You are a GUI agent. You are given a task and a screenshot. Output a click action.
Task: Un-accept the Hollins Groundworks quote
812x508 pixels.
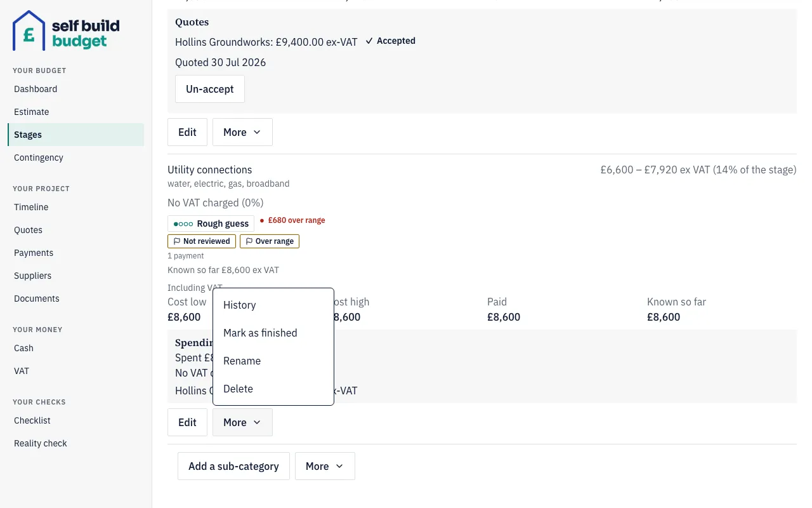coord(210,89)
